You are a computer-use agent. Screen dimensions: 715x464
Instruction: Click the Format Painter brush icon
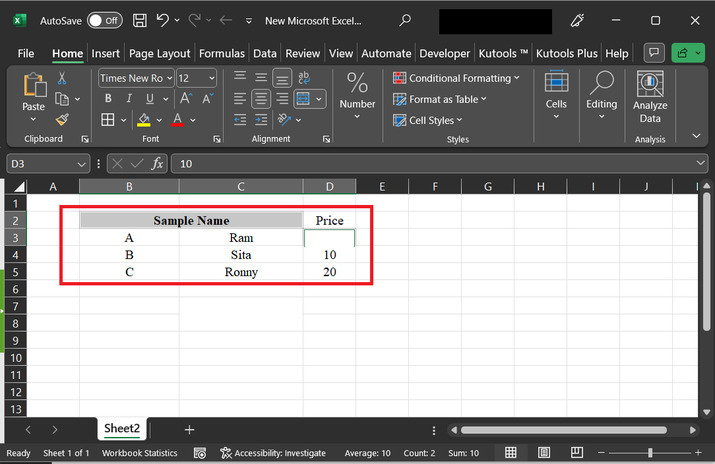62,119
